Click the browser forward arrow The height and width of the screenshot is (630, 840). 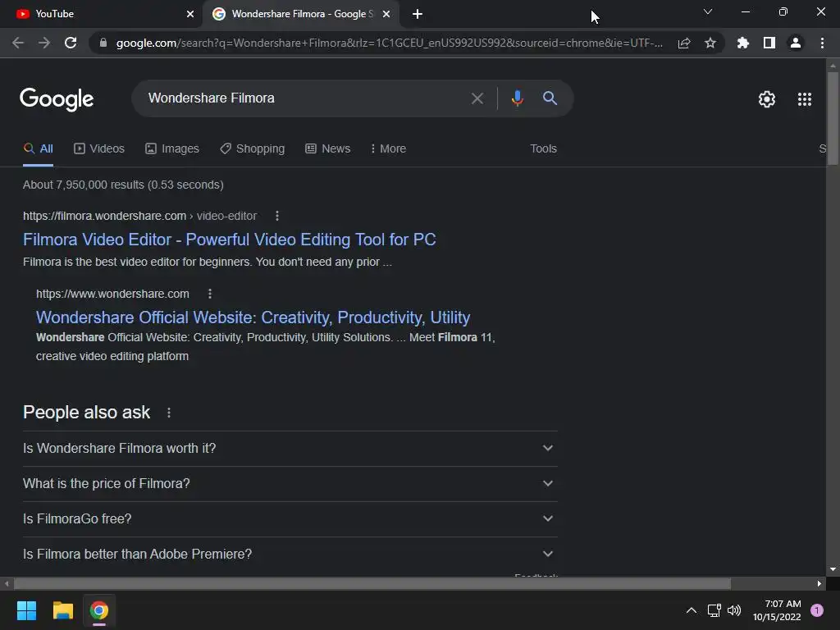coord(44,43)
